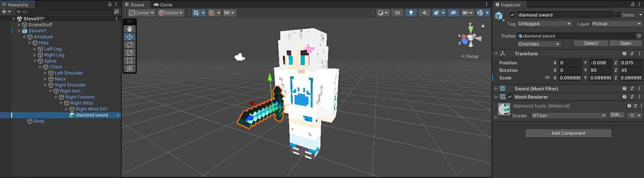Select the Rect transform tool
Viewport: 644px width, 178px height.
[x=130, y=61]
